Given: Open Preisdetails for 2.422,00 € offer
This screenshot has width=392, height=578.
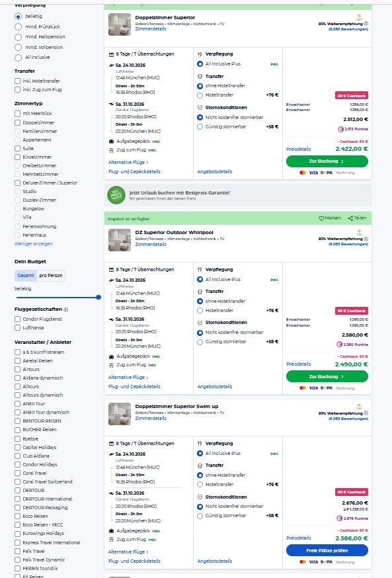Looking at the screenshot, I should 298,149.
